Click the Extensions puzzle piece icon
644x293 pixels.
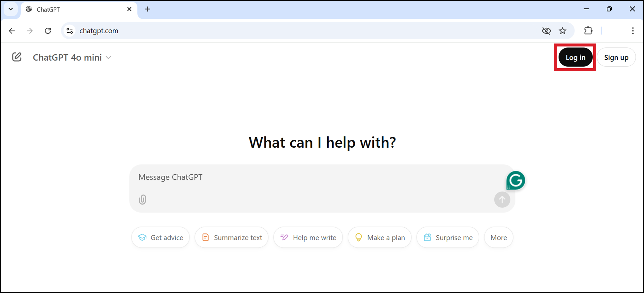[588, 31]
